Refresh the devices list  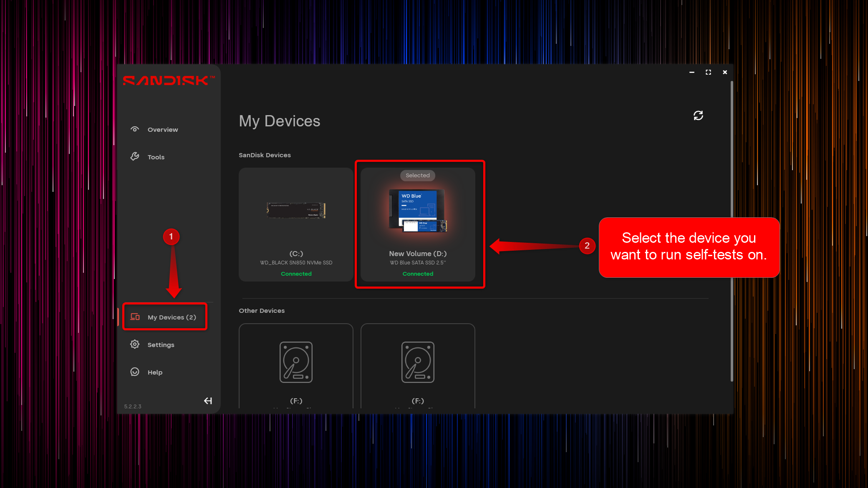pyautogui.click(x=698, y=116)
